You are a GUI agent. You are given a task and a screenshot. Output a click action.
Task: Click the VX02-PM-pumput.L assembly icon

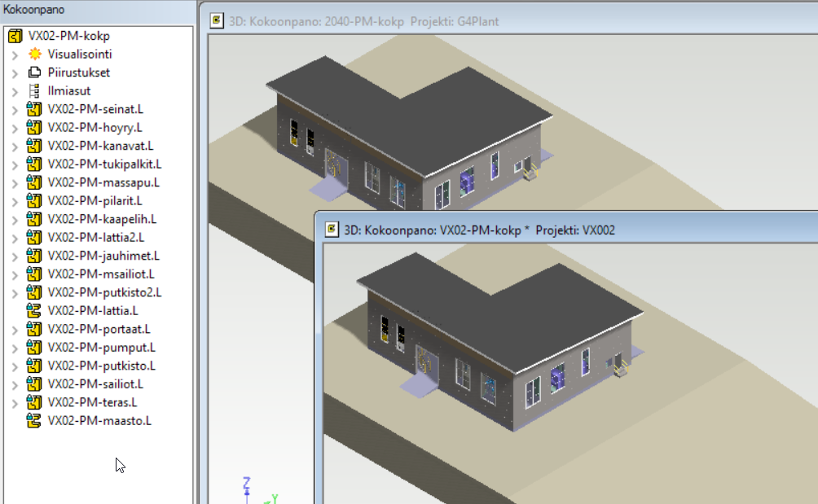34,348
